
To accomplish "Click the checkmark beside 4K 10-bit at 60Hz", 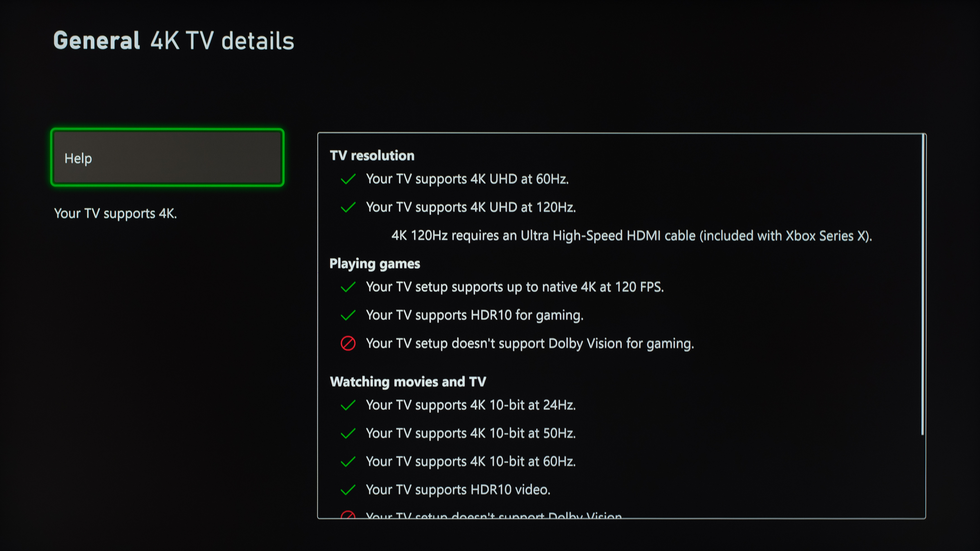I will (x=348, y=462).
